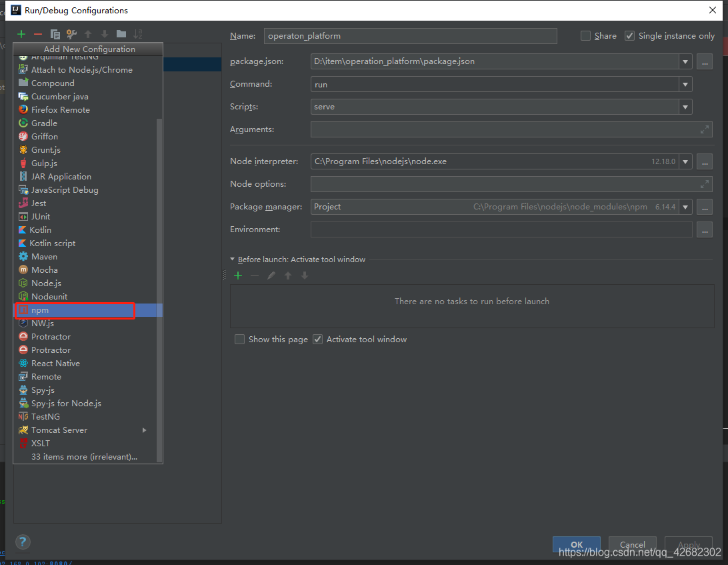The width and height of the screenshot is (728, 565).
Task: Open the Edit Defaults wrench icon
Action: pyautogui.click(x=71, y=34)
